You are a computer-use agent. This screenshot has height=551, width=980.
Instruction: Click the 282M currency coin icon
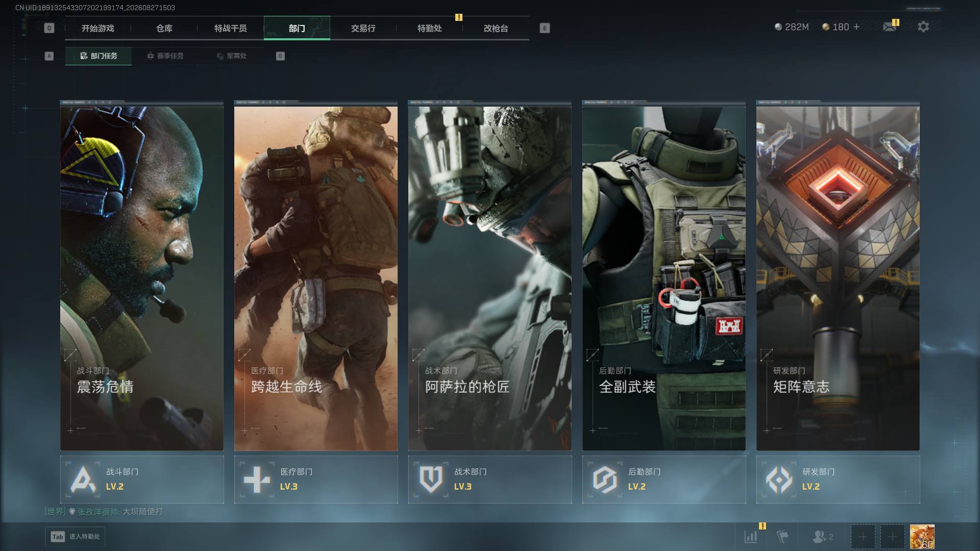778,27
